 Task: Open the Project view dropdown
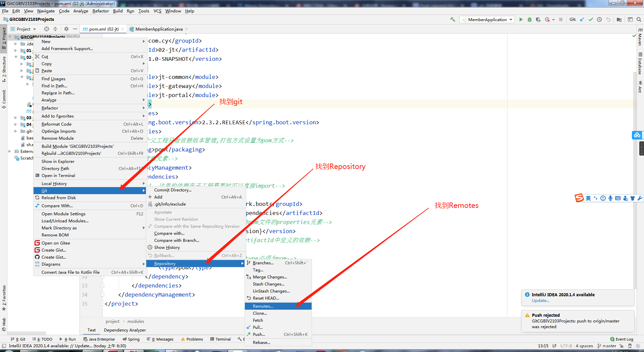(x=23, y=29)
